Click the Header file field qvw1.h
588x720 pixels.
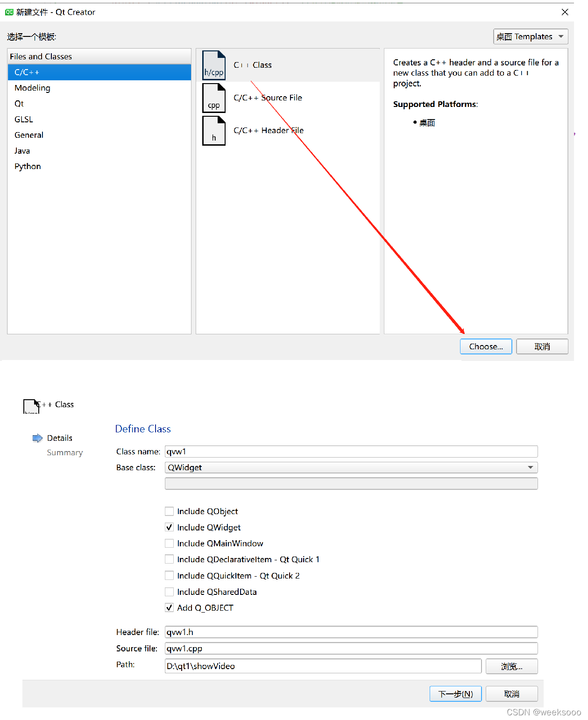click(x=351, y=632)
